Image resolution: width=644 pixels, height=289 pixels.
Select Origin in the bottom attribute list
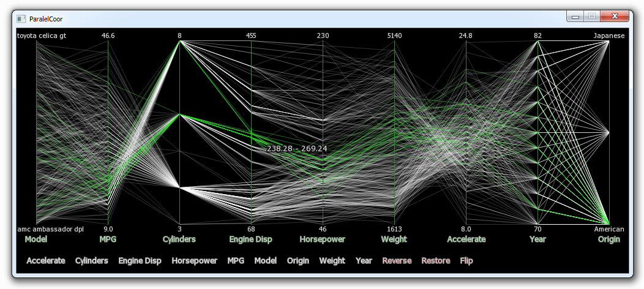coord(298,261)
